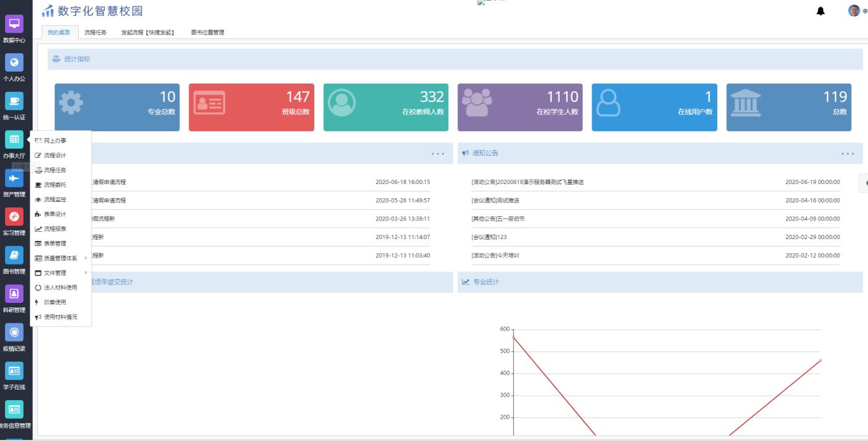Click the 数字化智慧校园 logo icon
868x441 pixels.
pyautogui.click(x=48, y=11)
